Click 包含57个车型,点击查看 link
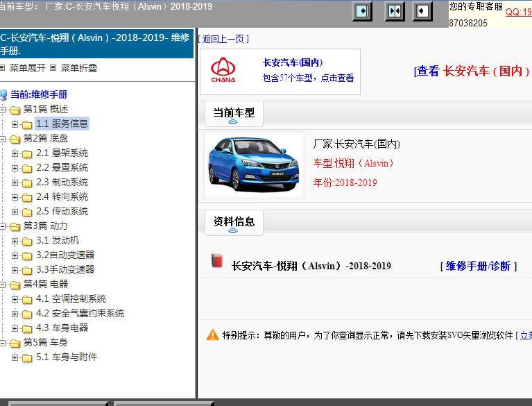This screenshot has width=532, height=406. click(x=308, y=78)
